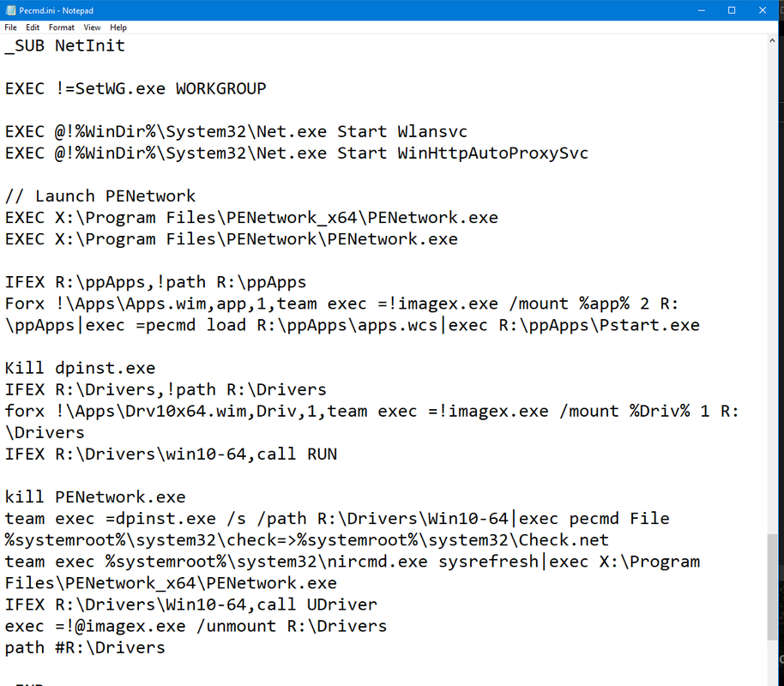Screen dimensions: 784x686
Task: Click the EXEC line with 'Files\PENetwork_x64\PENetwork.exe'
Action: pyautogui.click(x=251, y=218)
